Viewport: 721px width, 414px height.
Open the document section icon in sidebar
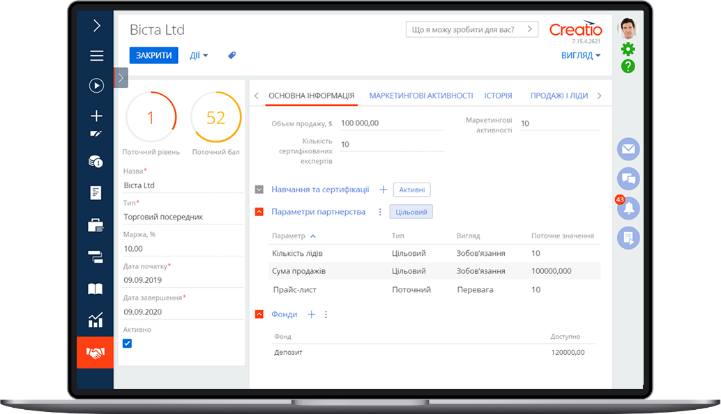pyautogui.click(x=96, y=193)
